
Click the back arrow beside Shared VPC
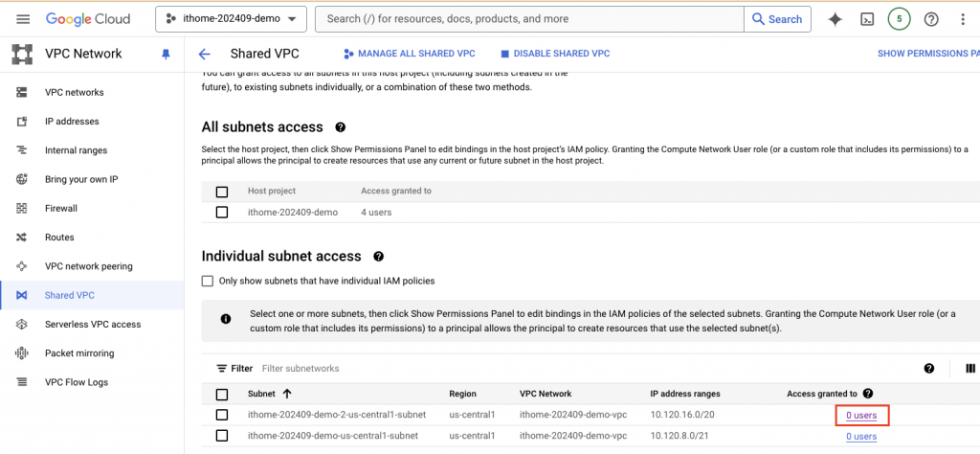204,55
